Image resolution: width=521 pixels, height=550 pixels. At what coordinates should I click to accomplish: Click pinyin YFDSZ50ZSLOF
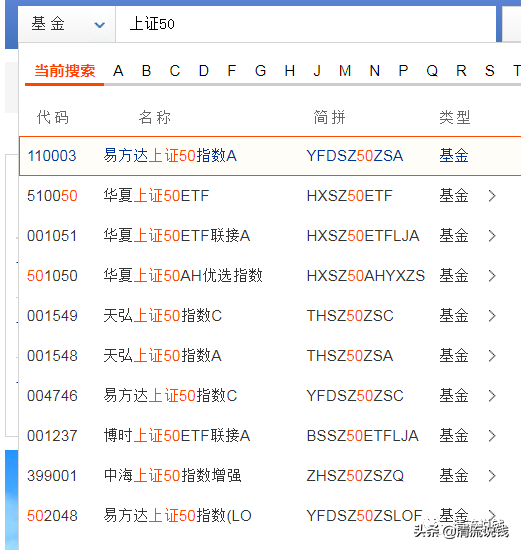point(364,516)
